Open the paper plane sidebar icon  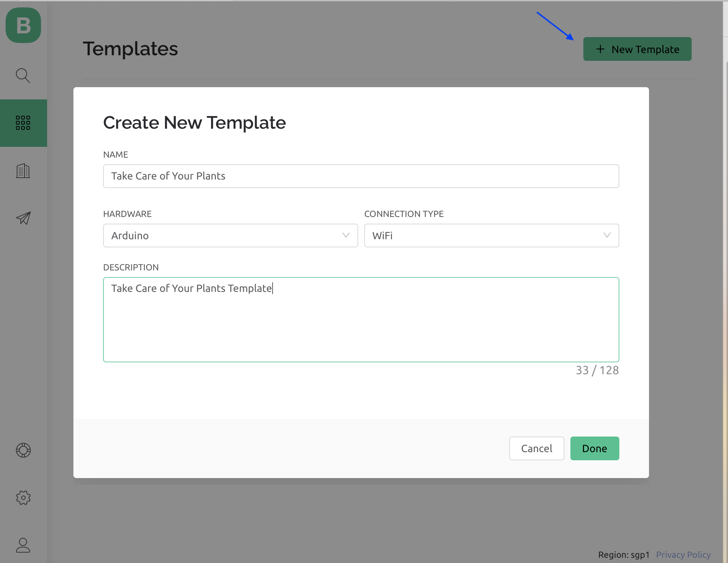point(23,218)
